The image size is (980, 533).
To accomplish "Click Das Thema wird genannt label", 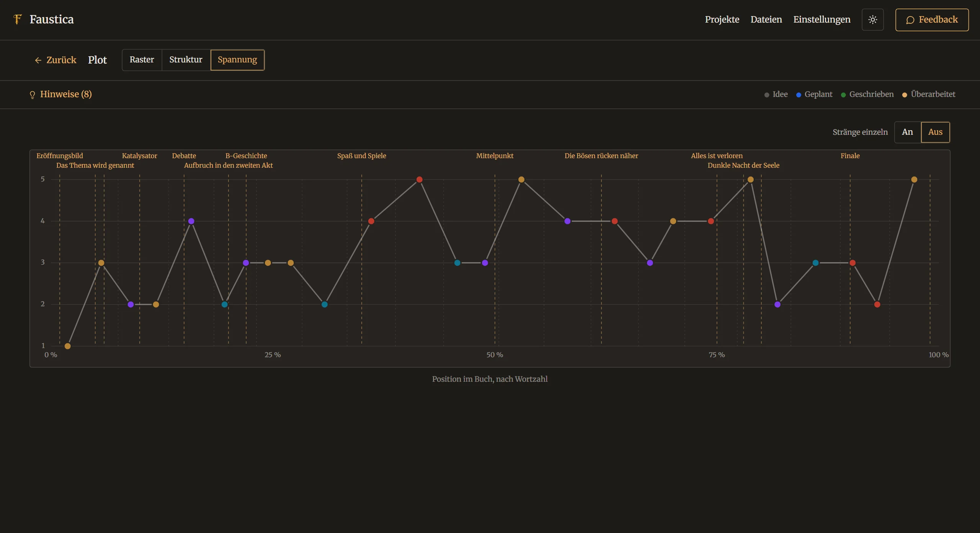I will [95, 165].
